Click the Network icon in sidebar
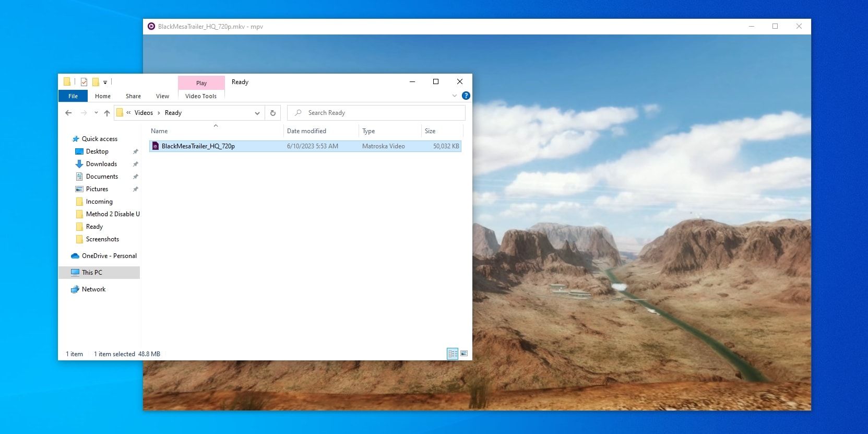This screenshot has width=868, height=434. [75, 289]
